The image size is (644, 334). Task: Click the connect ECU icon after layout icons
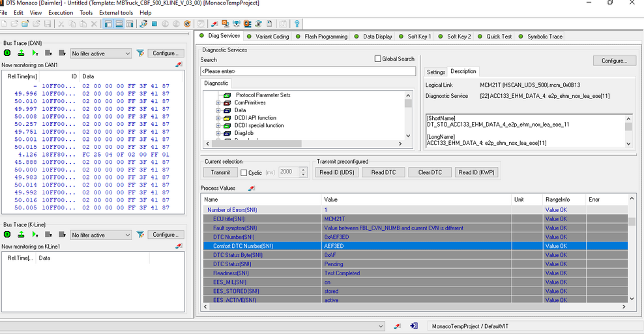point(143,24)
